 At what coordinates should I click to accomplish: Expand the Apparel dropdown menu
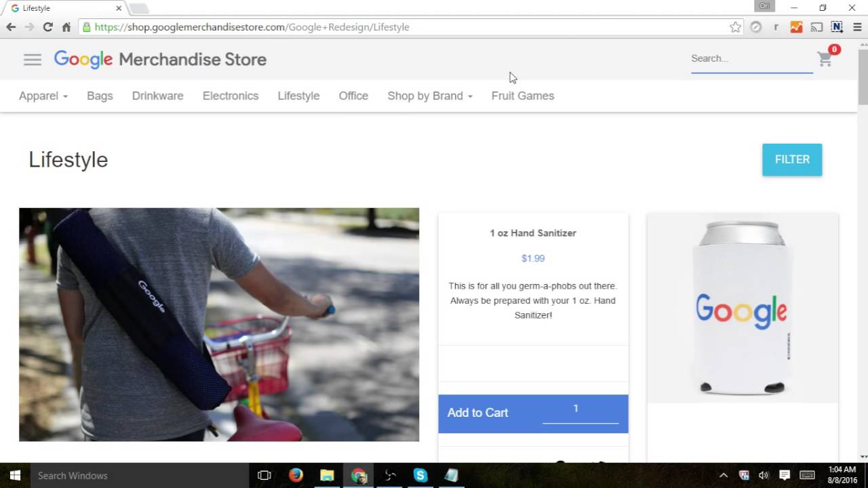[43, 96]
